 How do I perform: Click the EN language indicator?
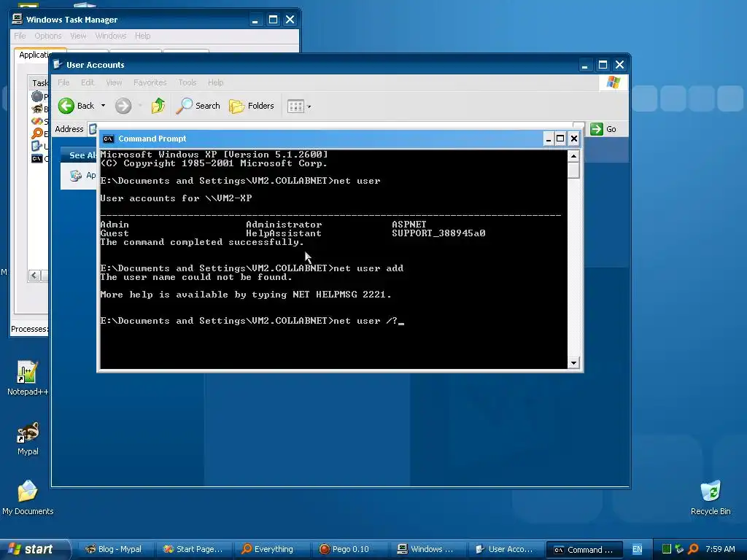click(637, 549)
